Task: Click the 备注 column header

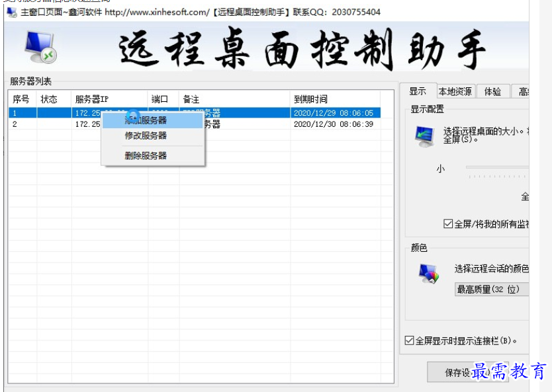Action: (235, 100)
